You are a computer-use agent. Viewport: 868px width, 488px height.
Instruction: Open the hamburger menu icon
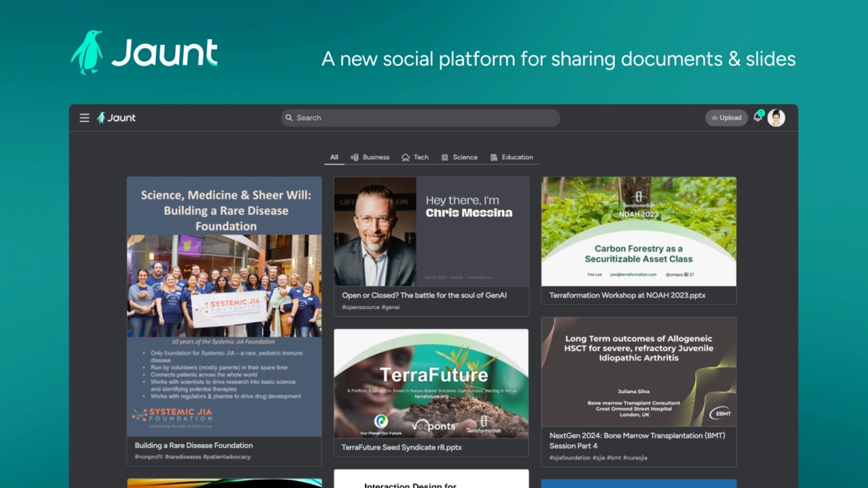pyautogui.click(x=84, y=118)
